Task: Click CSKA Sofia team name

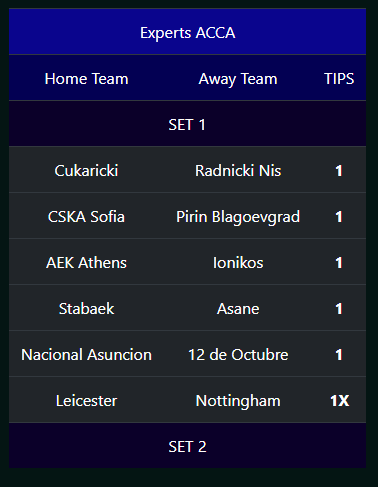Action: [86, 217]
